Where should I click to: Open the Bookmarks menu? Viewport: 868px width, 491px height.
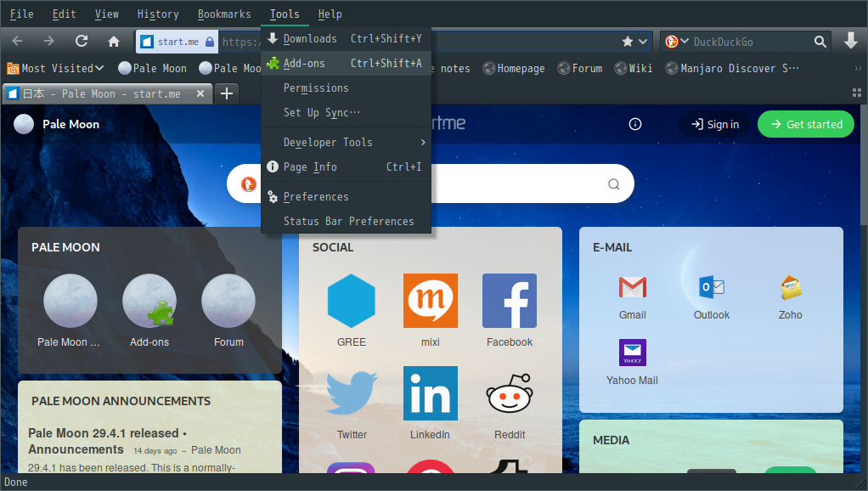(x=224, y=14)
